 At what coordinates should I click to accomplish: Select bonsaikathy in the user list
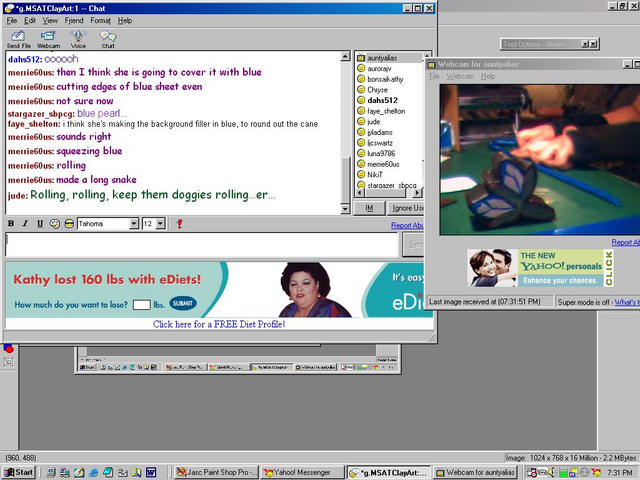coord(385,79)
